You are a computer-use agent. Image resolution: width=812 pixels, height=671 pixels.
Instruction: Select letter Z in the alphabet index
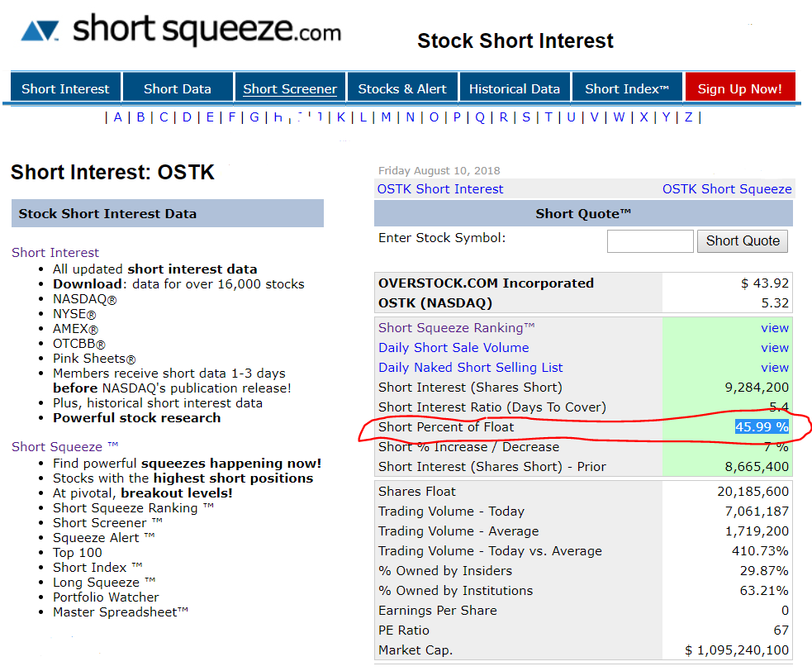688,117
